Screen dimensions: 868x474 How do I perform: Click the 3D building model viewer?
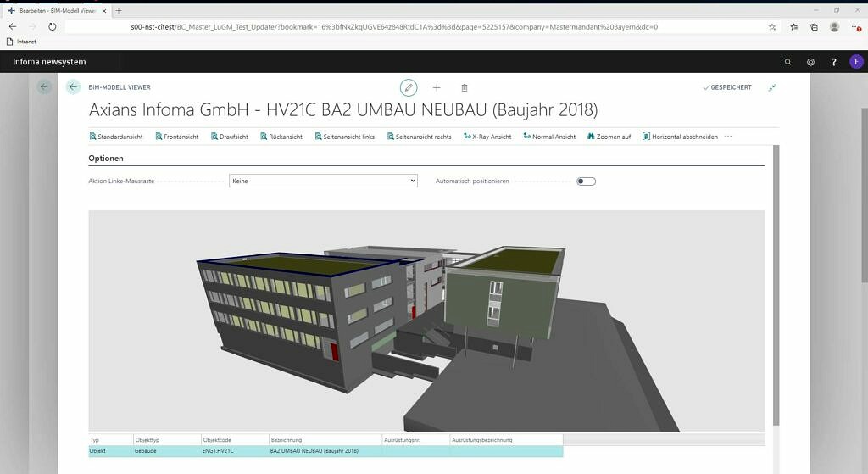(x=426, y=321)
